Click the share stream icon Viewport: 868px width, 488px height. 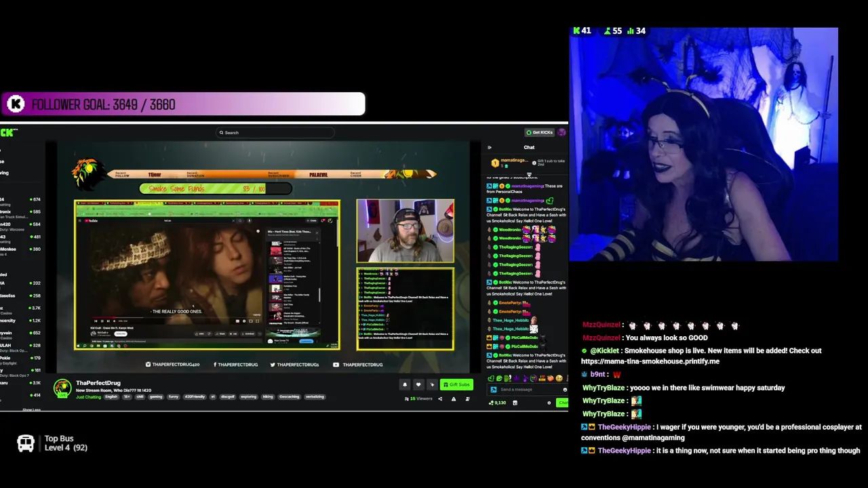[x=440, y=399]
